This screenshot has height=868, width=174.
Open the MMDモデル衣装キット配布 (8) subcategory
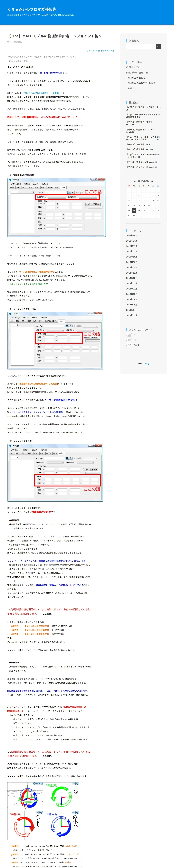[x=142, y=83]
